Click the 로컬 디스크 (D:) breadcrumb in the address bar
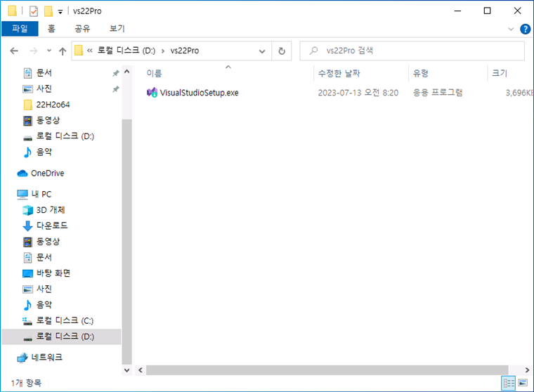The image size is (534, 392). (126, 51)
